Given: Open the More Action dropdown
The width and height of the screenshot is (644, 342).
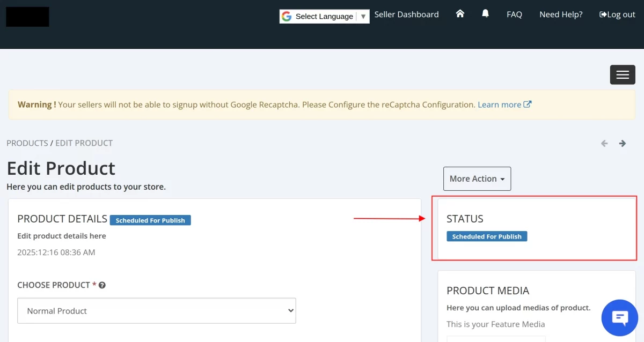Looking at the screenshot, I should click(477, 179).
